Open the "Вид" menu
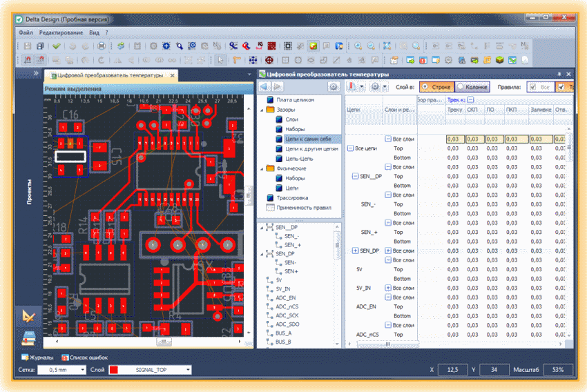The image size is (587, 392). pyautogui.click(x=94, y=32)
